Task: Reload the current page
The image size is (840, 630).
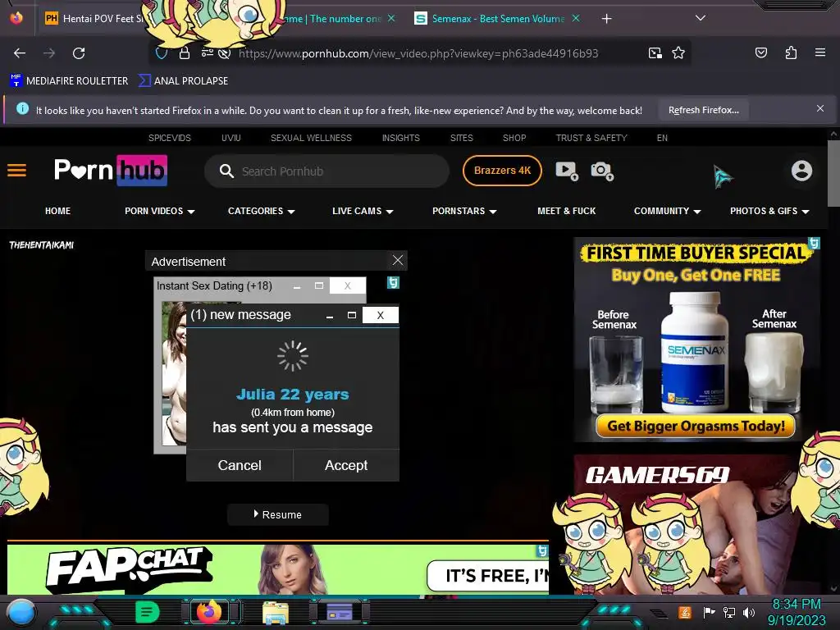Action: coord(79,53)
